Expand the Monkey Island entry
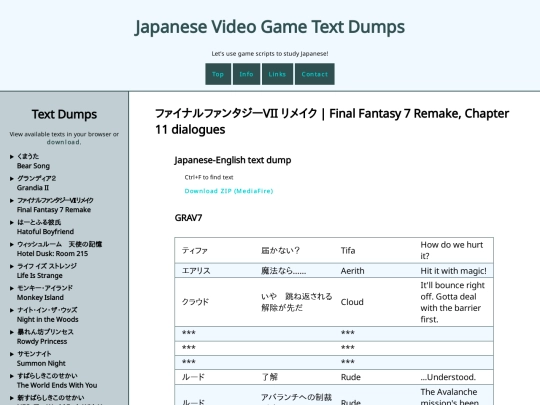This screenshot has width=540, height=405. [x=12, y=288]
